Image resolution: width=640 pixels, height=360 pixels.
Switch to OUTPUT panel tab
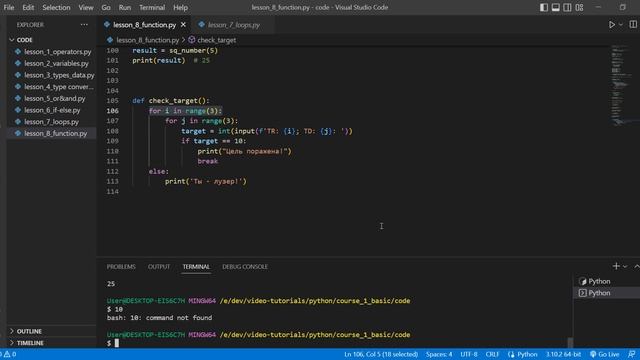[159, 267]
